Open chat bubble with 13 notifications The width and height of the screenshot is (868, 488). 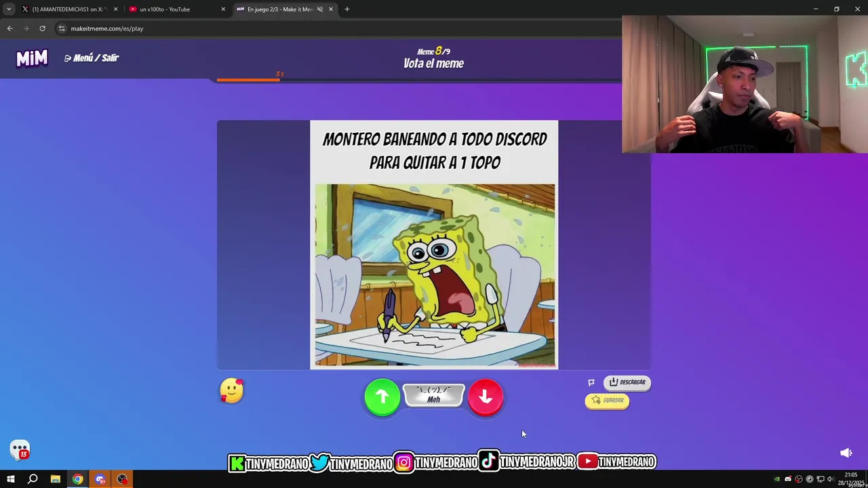coord(20,450)
